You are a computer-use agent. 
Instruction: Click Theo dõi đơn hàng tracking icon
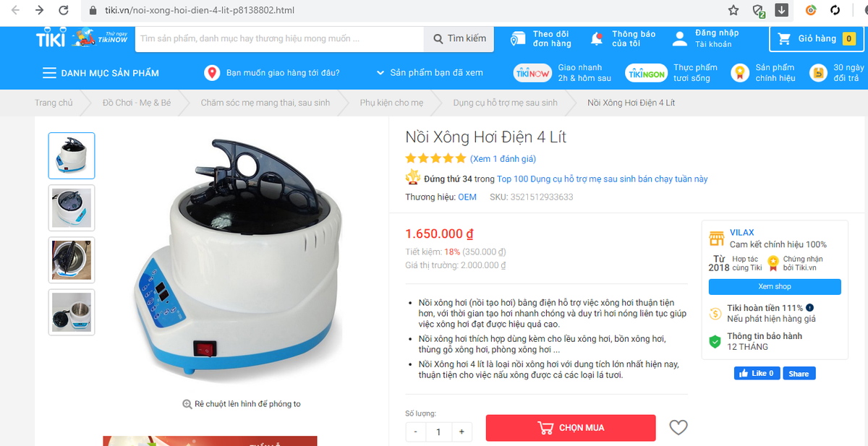[x=518, y=39]
